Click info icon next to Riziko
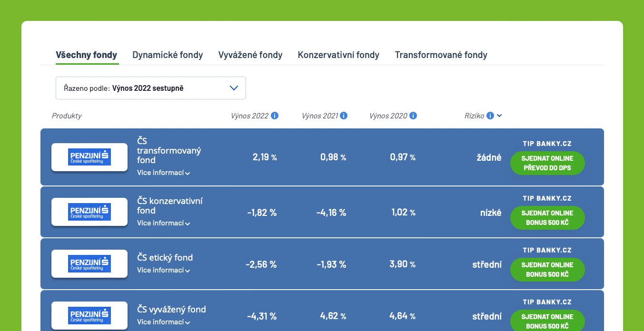 490,116
